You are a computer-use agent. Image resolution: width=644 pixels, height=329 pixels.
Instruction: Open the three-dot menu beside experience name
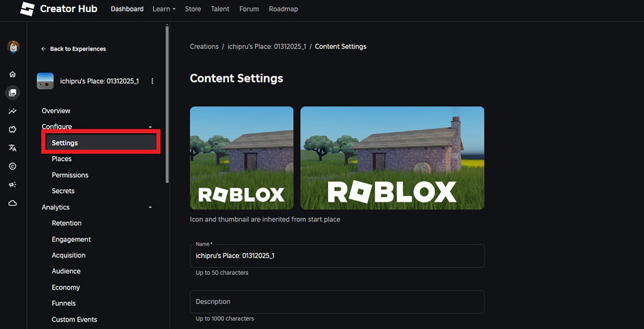[x=152, y=81]
